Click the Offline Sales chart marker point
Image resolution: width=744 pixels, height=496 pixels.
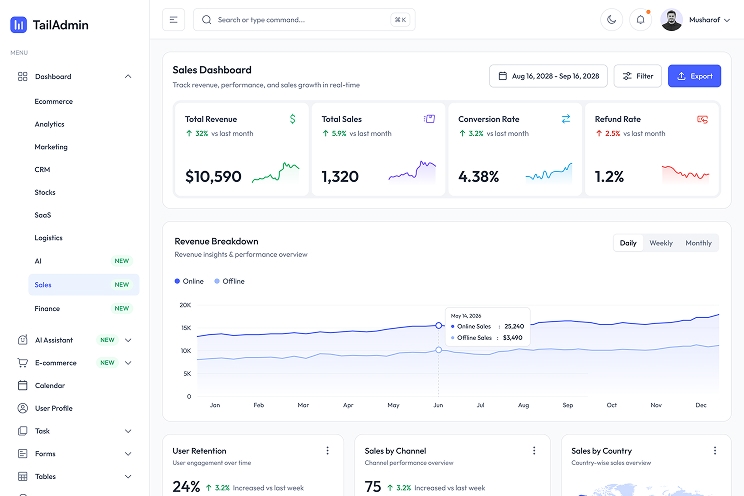point(438,350)
